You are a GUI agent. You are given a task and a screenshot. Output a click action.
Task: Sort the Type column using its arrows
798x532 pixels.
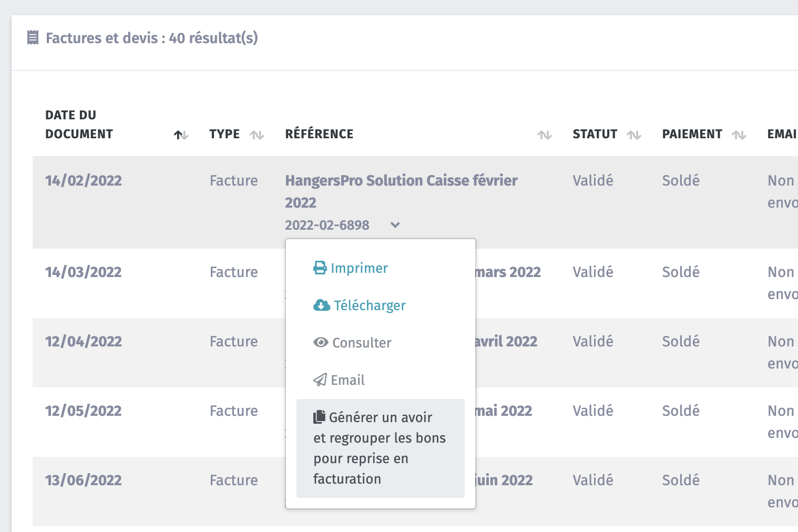[x=257, y=135]
